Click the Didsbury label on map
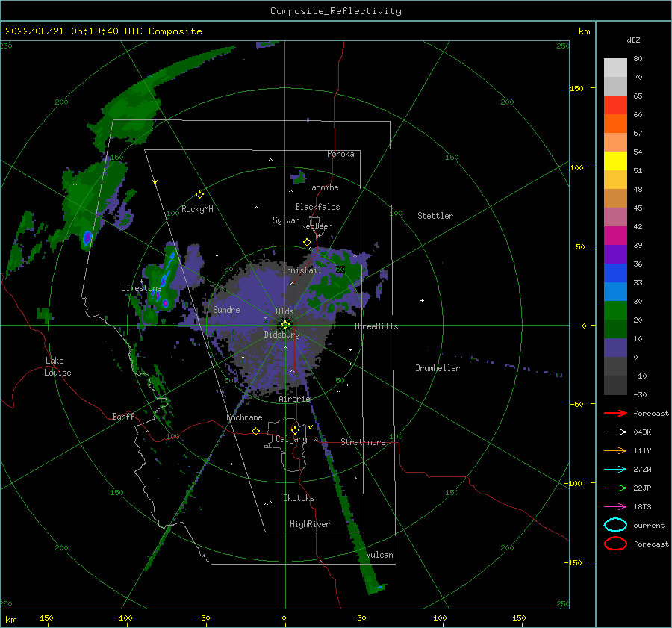 coord(281,335)
